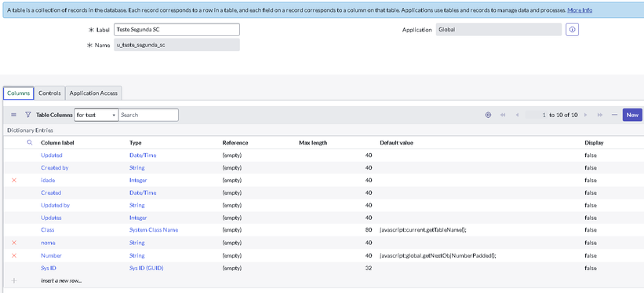Open the Class column link
The width and height of the screenshot is (644, 293).
click(48, 229)
